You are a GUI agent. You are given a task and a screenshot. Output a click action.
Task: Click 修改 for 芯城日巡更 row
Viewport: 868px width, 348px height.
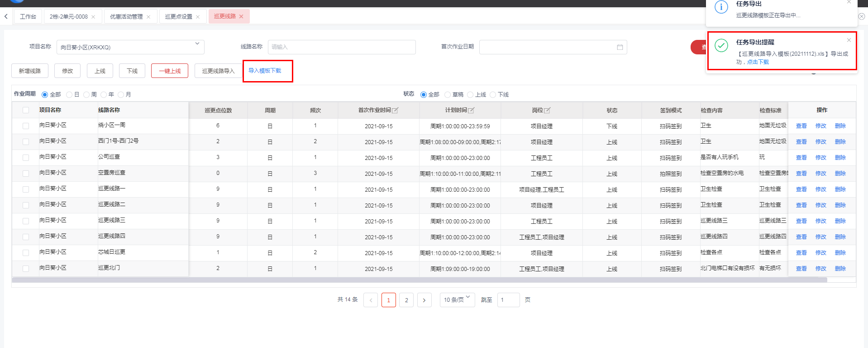click(x=821, y=253)
